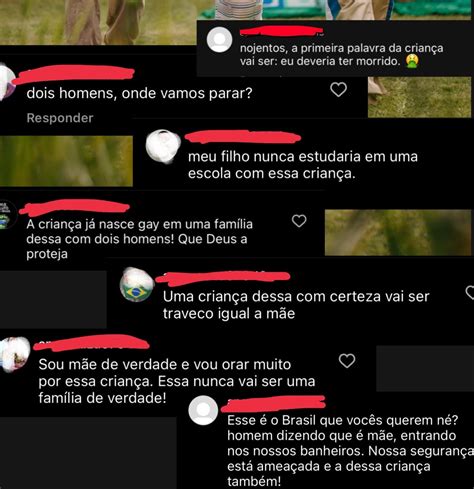Open the redacted username above "Sou mãe de verdade"
Viewport: 474px width, 489px height.
coord(92,343)
